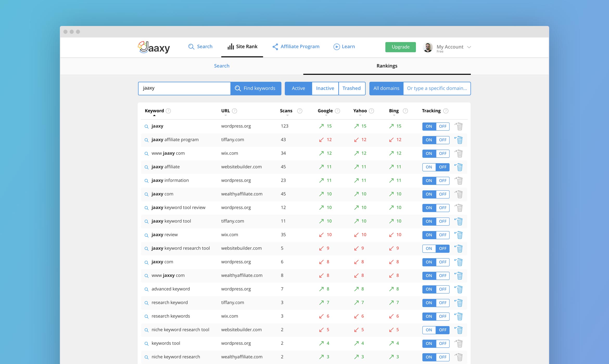Click the specific domain input field
609x364 pixels.
(x=437, y=88)
